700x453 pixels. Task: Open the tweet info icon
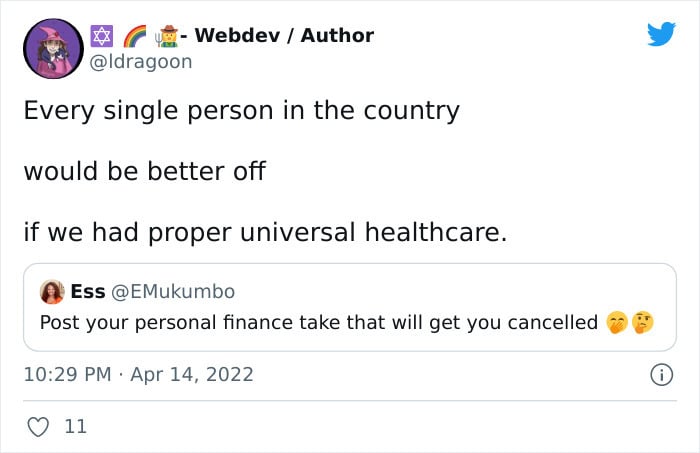(x=661, y=375)
